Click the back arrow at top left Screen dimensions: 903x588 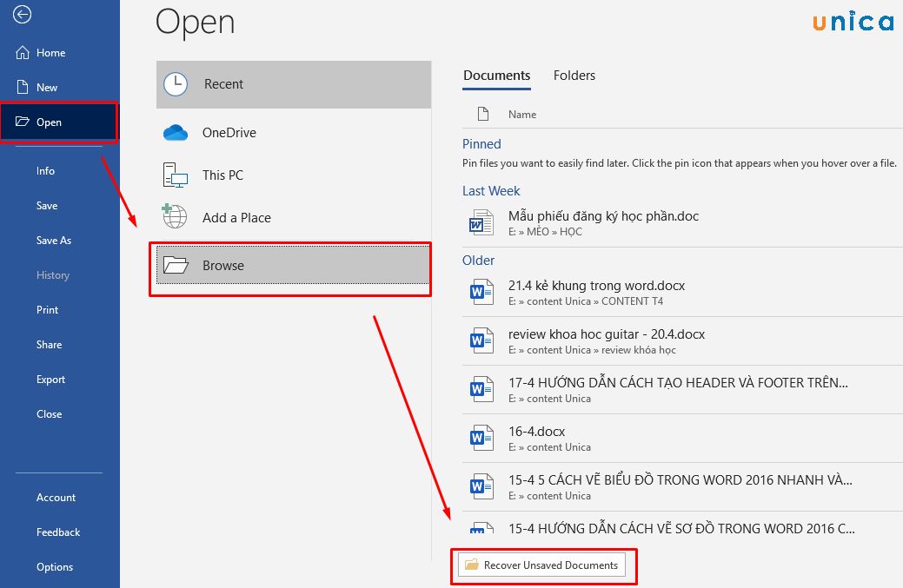coord(21,14)
